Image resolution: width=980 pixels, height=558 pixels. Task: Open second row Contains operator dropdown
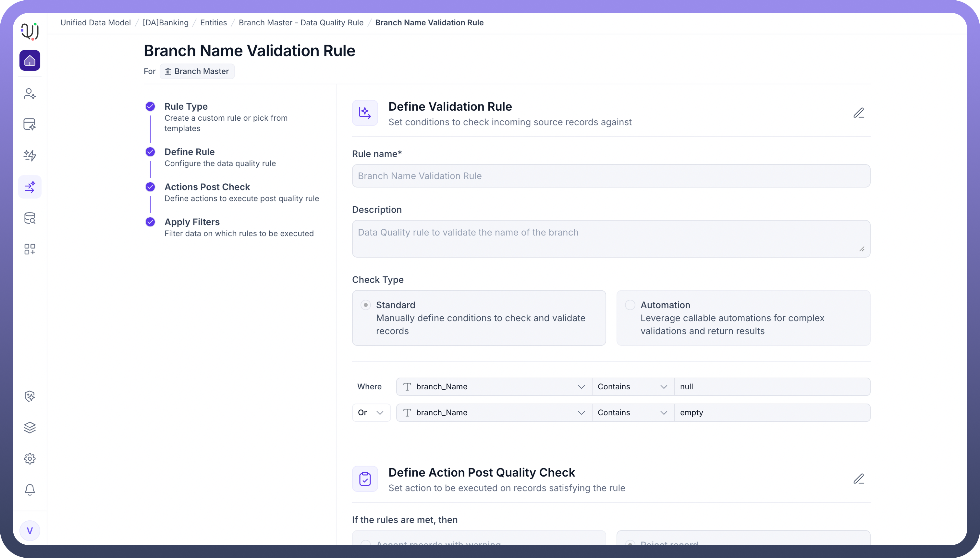(x=632, y=413)
